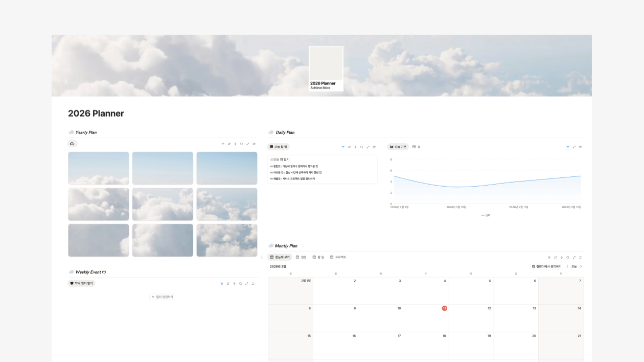
Task: Switch to the 일정 calendar tab
Action: pyautogui.click(x=301, y=257)
